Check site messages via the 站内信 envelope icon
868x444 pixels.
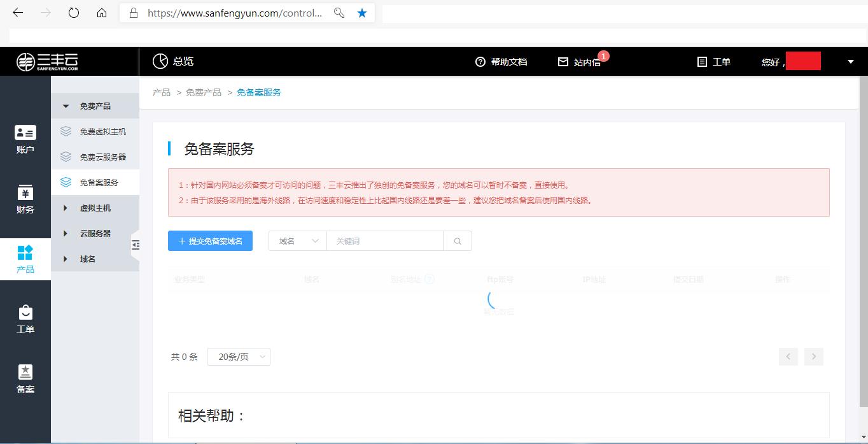[x=563, y=62]
